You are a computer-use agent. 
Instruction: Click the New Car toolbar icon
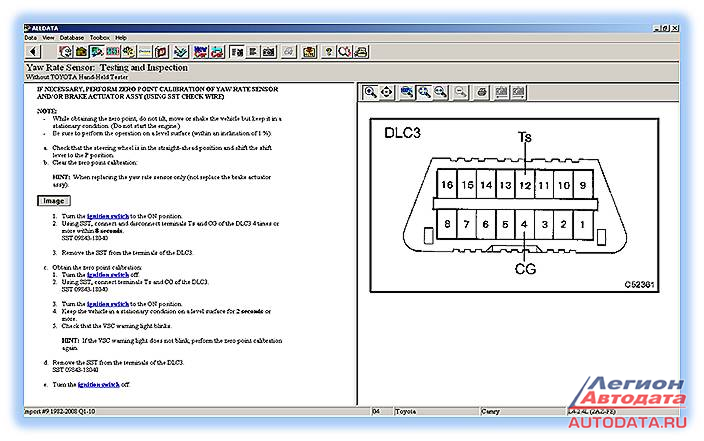tap(201, 52)
